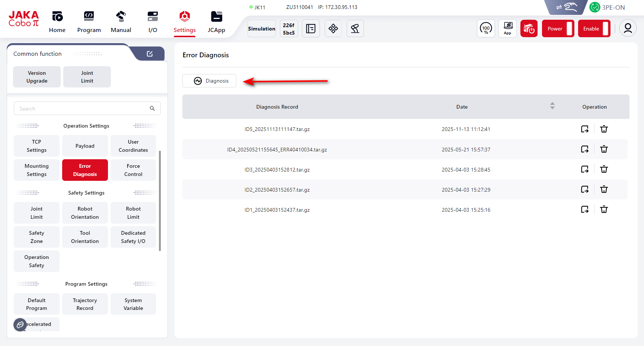Click the red shutdown power icon

coord(529,29)
